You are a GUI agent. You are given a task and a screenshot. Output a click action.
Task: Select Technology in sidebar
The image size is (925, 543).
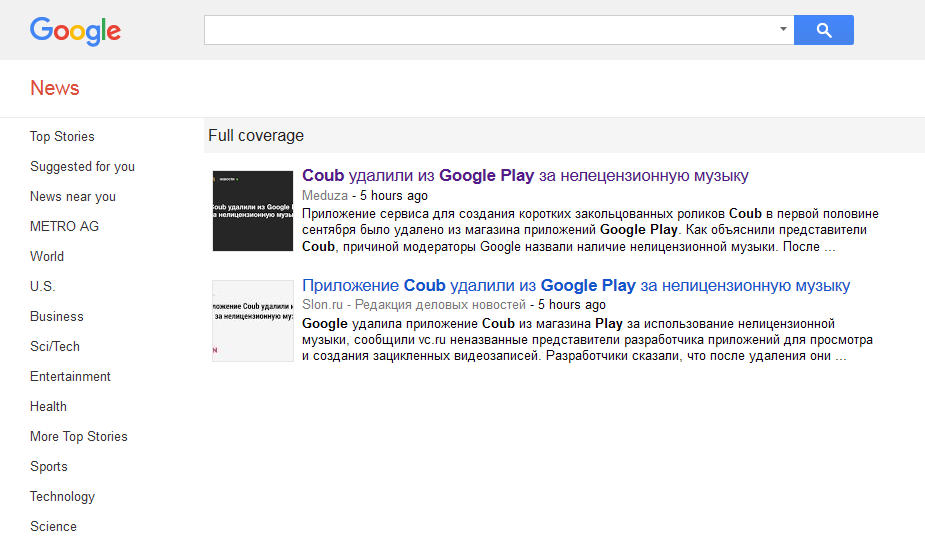click(x=62, y=497)
